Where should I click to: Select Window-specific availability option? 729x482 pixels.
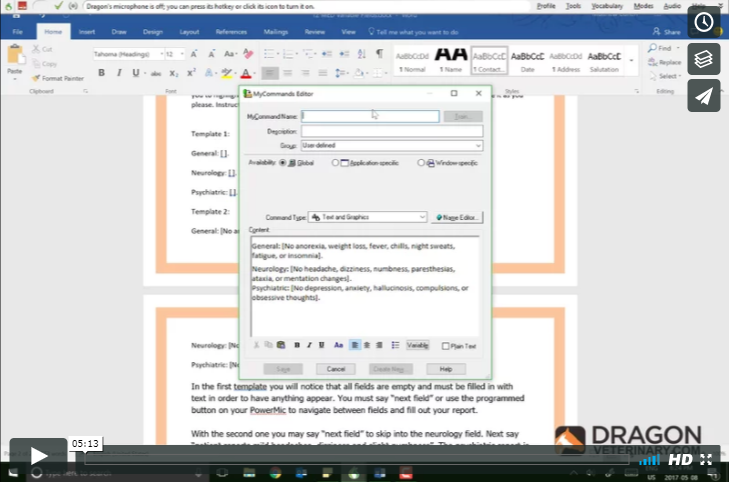tap(421, 163)
